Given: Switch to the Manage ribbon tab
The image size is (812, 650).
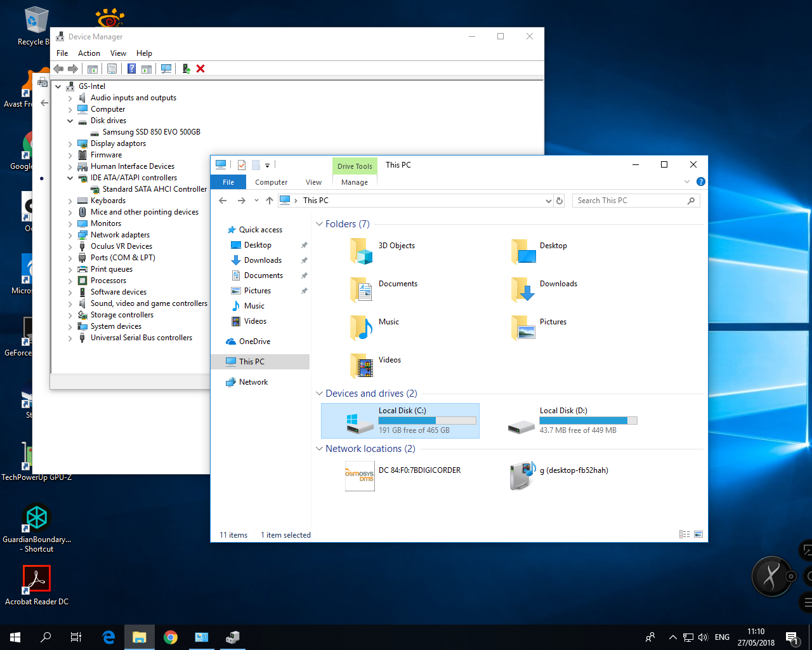Looking at the screenshot, I should [x=354, y=182].
